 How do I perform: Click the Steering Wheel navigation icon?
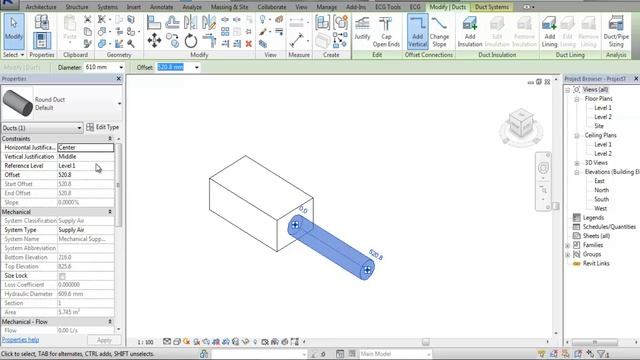pyautogui.click(x=543, y=168)
